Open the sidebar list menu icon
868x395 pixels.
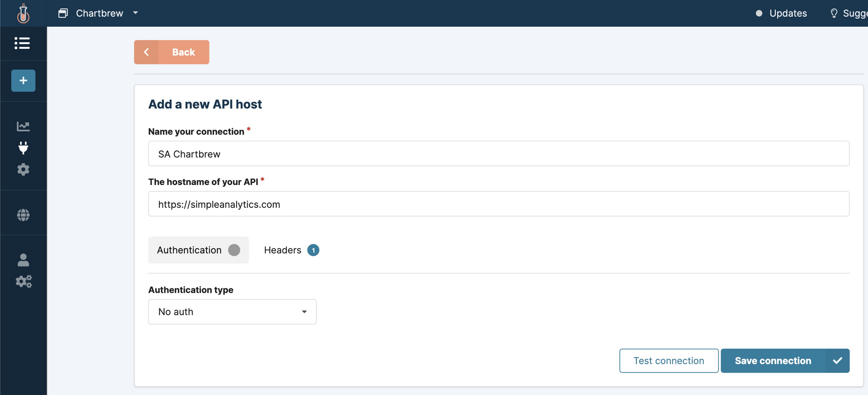[22, 43]
